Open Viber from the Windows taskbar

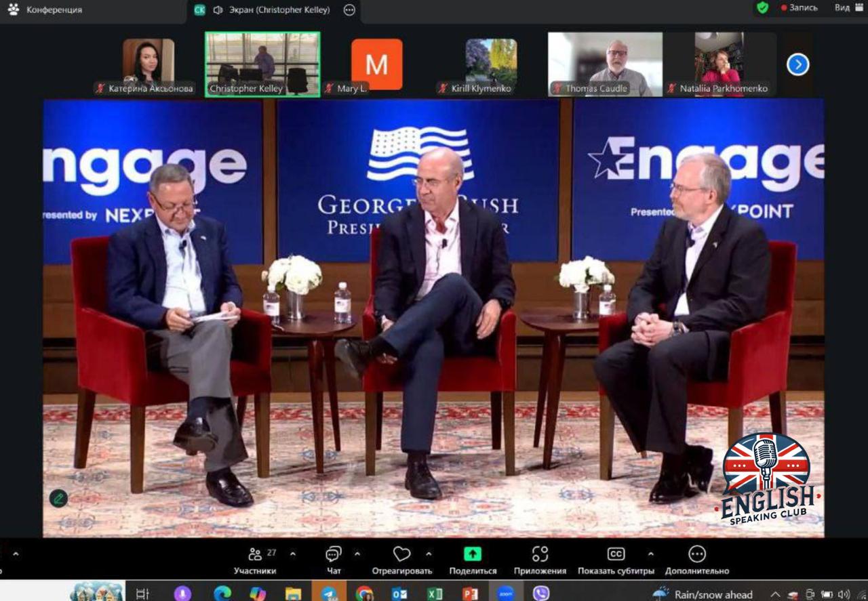[x=540, y=594]
